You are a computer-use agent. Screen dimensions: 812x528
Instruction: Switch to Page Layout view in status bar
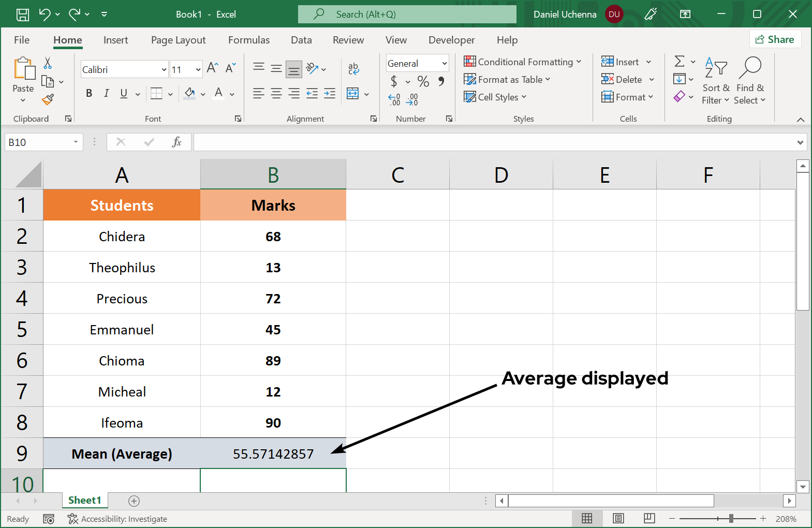618,518
